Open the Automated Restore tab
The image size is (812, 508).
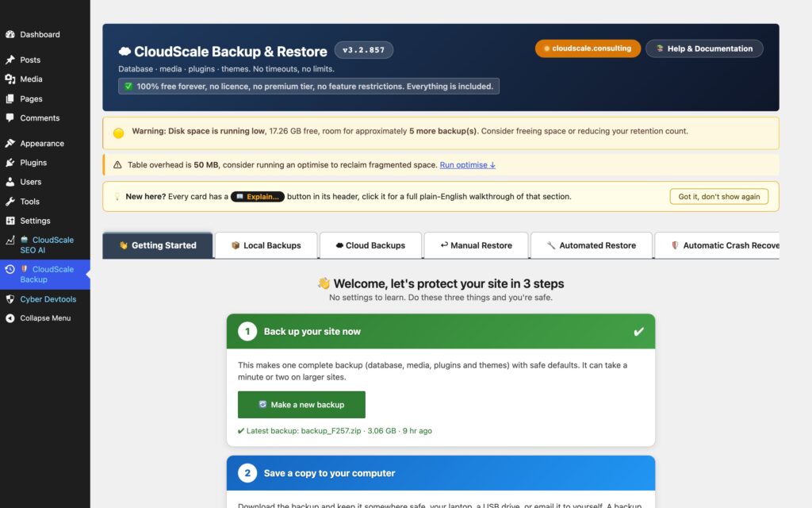click(x=592, y=245)
